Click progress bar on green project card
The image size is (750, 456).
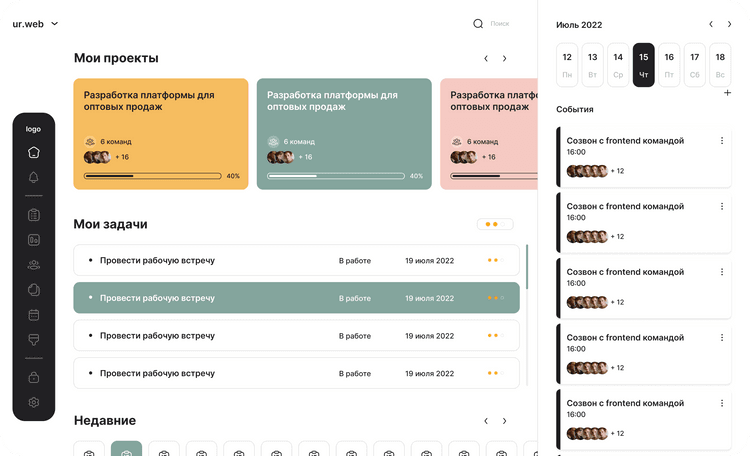point(336,176)
